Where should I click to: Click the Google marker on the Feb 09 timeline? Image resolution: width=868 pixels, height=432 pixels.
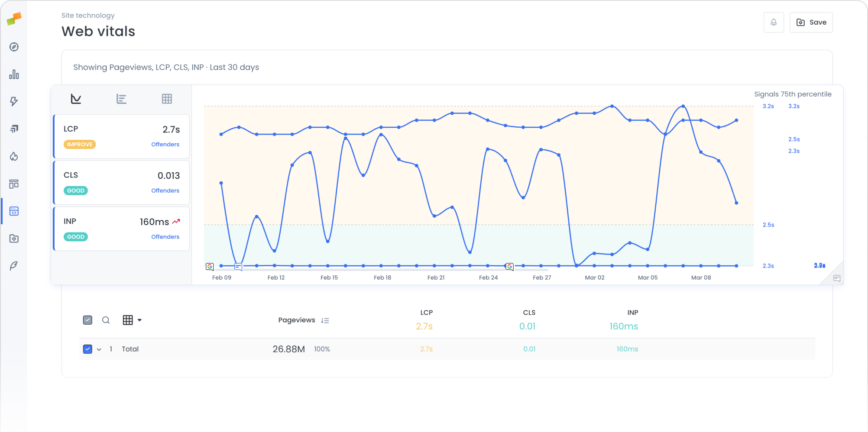click(210, 267)
